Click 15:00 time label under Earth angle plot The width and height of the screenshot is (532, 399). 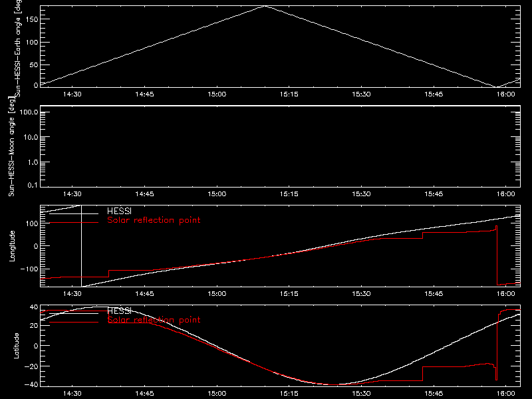pyautogui.click(x=217, y=94)
